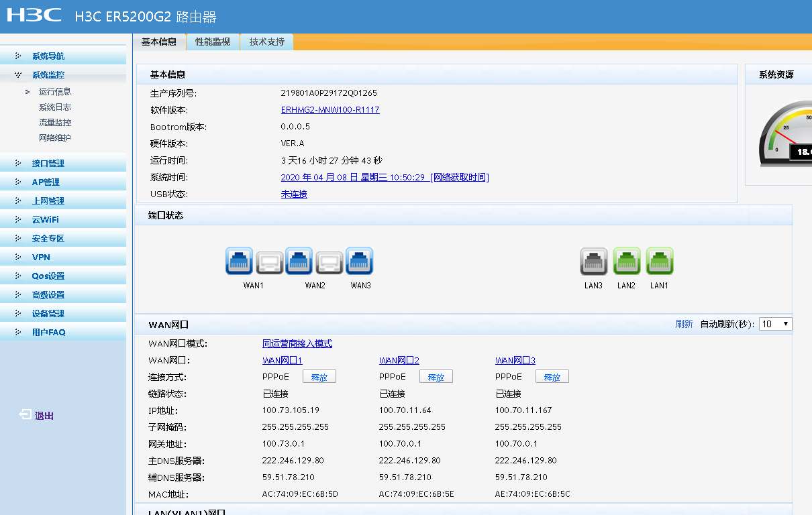Select 网络维护 in the sidebar

pos(55,138)
